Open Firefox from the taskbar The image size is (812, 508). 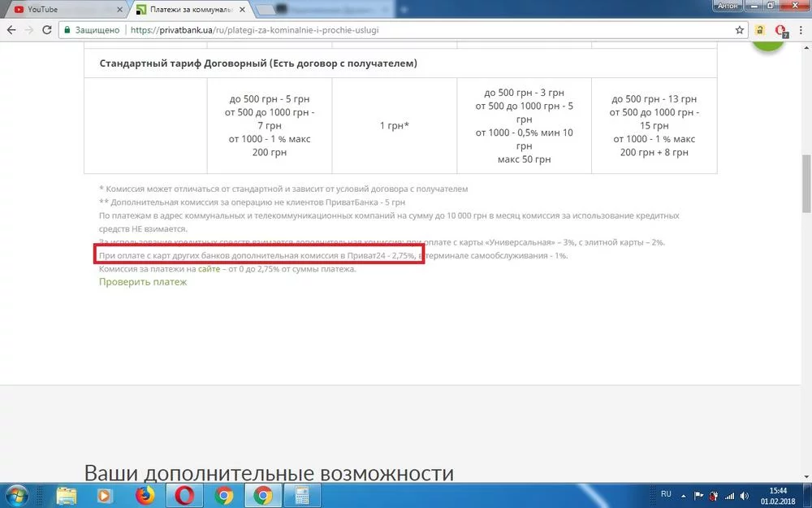click(x=145, y=496)
